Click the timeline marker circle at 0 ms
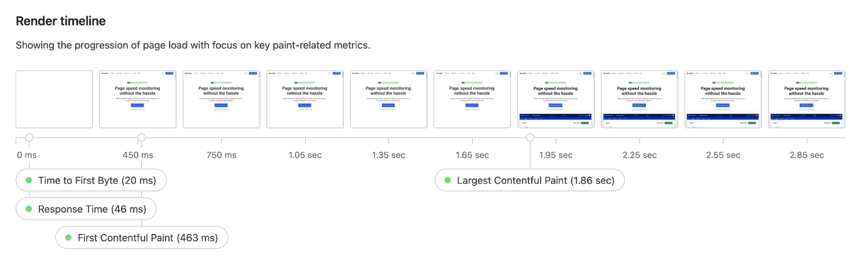The image size is (868, 264). (x=30, y=137)
